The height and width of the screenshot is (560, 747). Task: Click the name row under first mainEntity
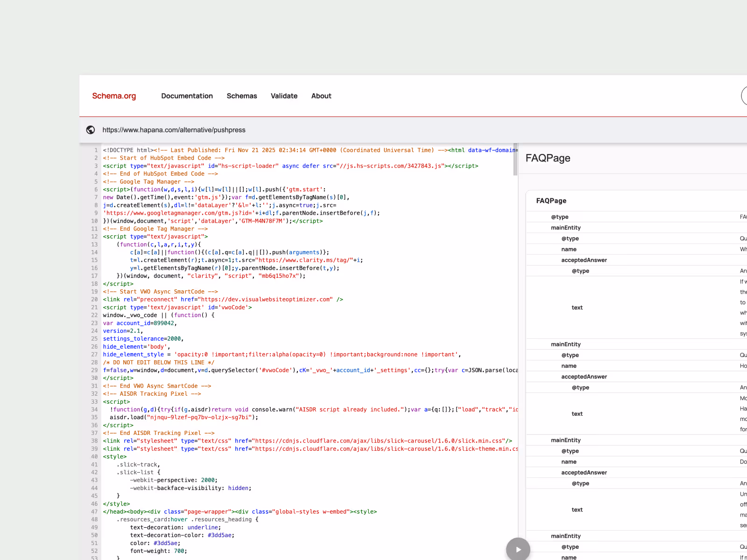point(637,249)
